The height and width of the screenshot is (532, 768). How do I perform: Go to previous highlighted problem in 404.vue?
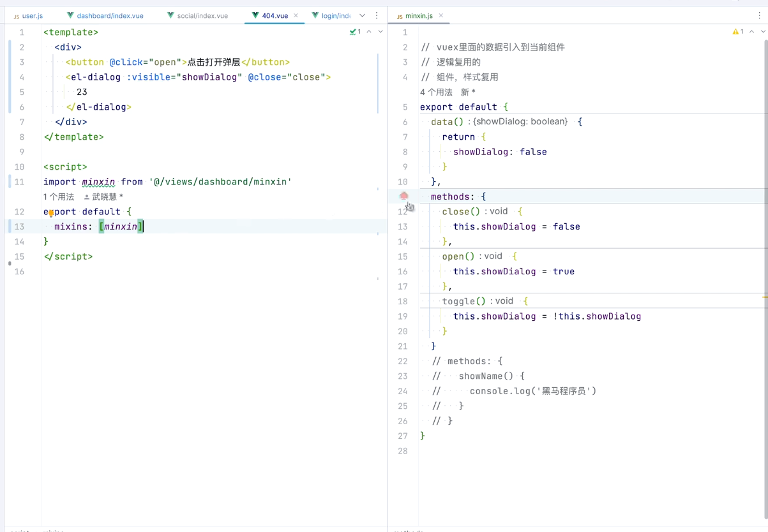369,31
